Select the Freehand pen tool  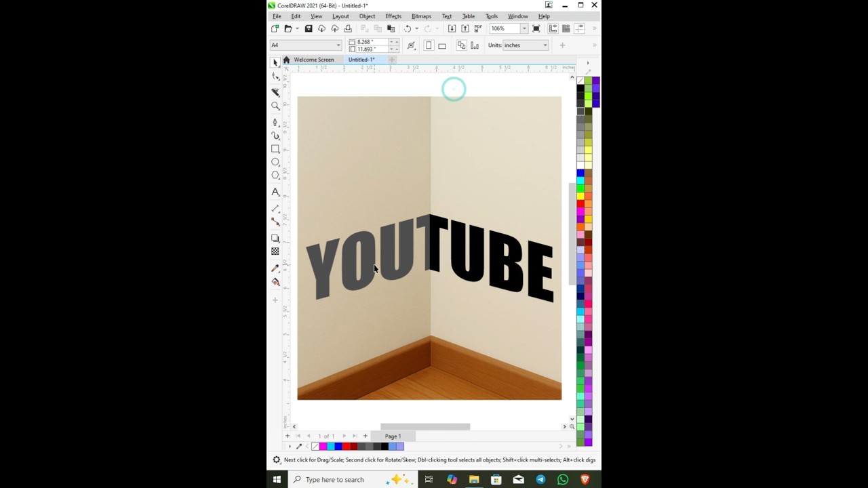point(275,122)
